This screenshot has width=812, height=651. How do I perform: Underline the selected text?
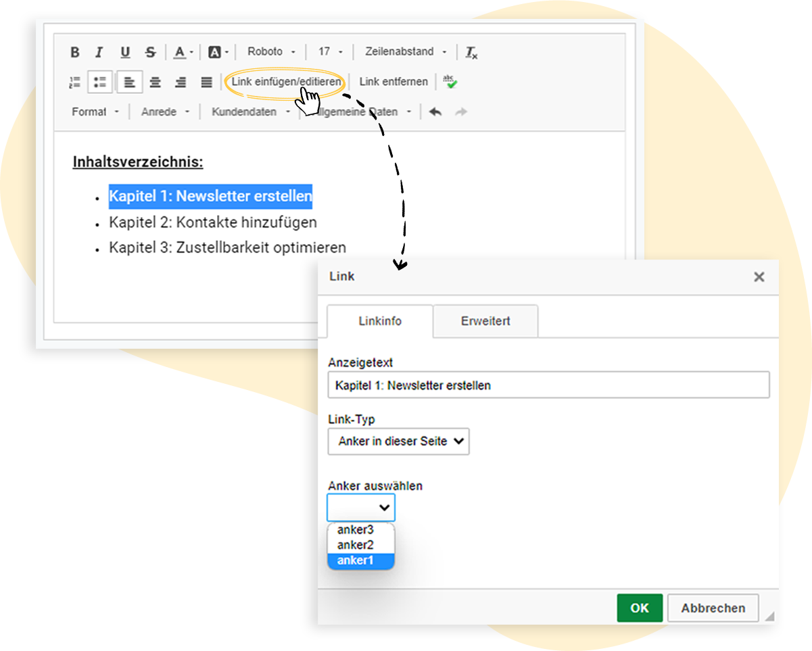[125, 52]
